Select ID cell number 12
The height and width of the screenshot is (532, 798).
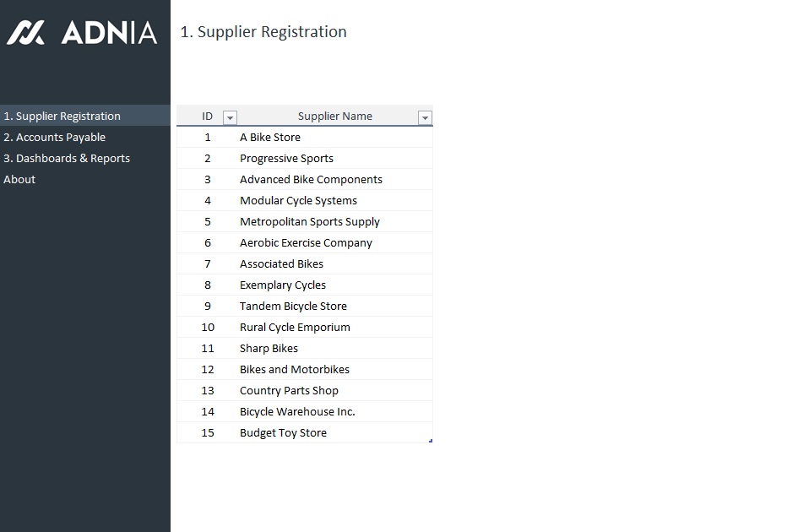pyautogui.click(x=208, y=369)
